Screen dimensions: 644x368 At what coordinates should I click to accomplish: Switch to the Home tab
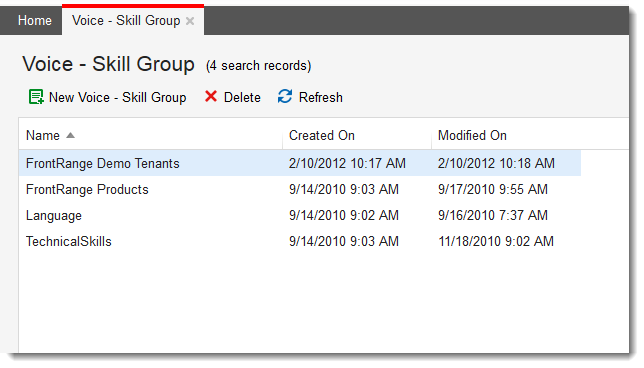[34, 21]
